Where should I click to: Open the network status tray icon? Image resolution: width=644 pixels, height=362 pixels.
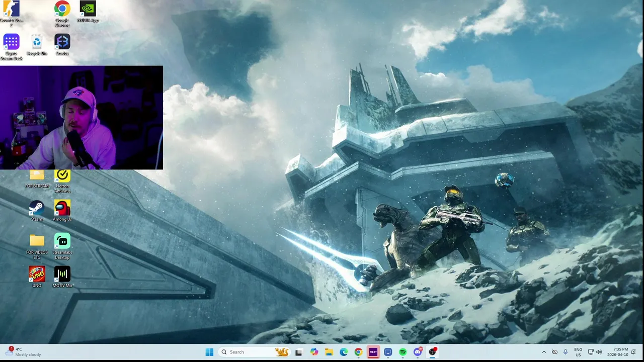[x=591, y=352]
